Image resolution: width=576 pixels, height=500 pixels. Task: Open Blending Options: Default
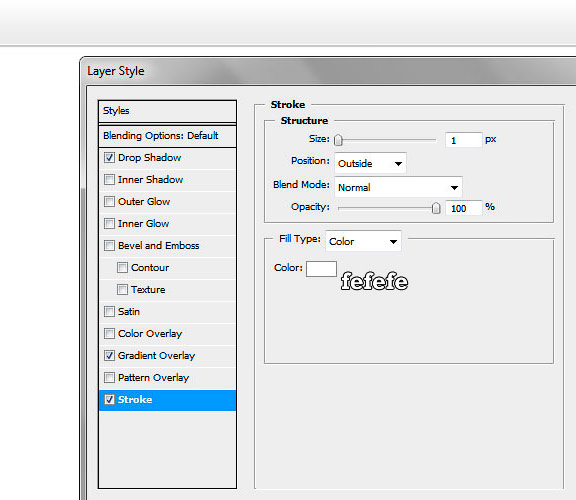pos(167,136)
